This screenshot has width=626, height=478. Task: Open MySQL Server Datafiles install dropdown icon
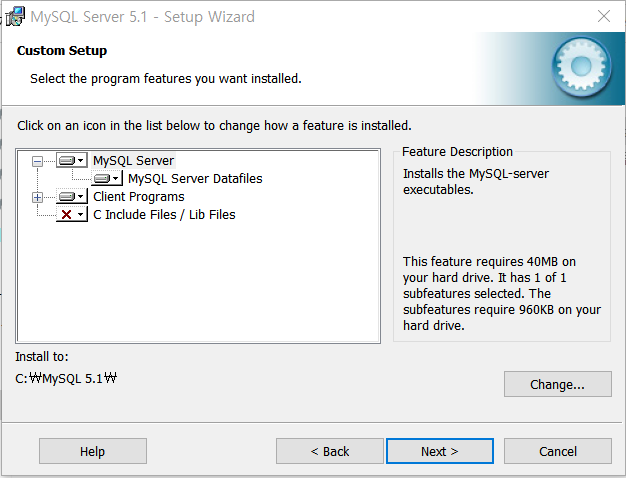point(107,179)
